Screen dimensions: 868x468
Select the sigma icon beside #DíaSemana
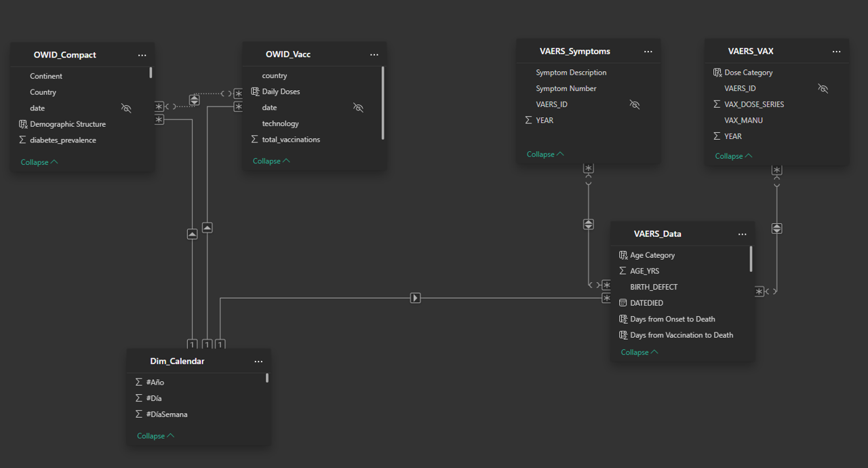click(139, 414)
